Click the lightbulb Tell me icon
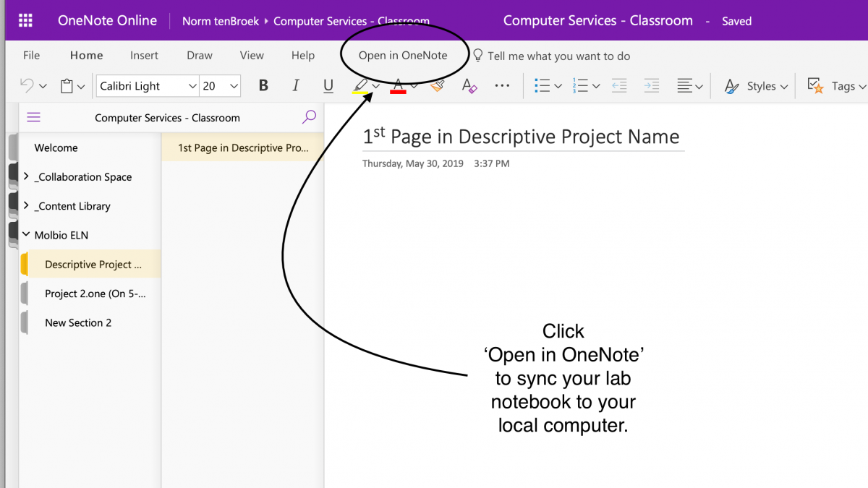The width and height of the screenshot is (868, 488). point(477,56)
